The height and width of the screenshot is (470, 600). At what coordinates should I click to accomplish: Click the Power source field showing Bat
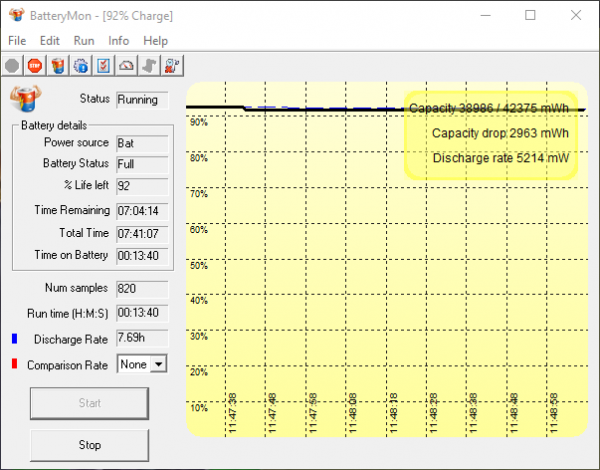pyautogui.click(x=142, y=144)
